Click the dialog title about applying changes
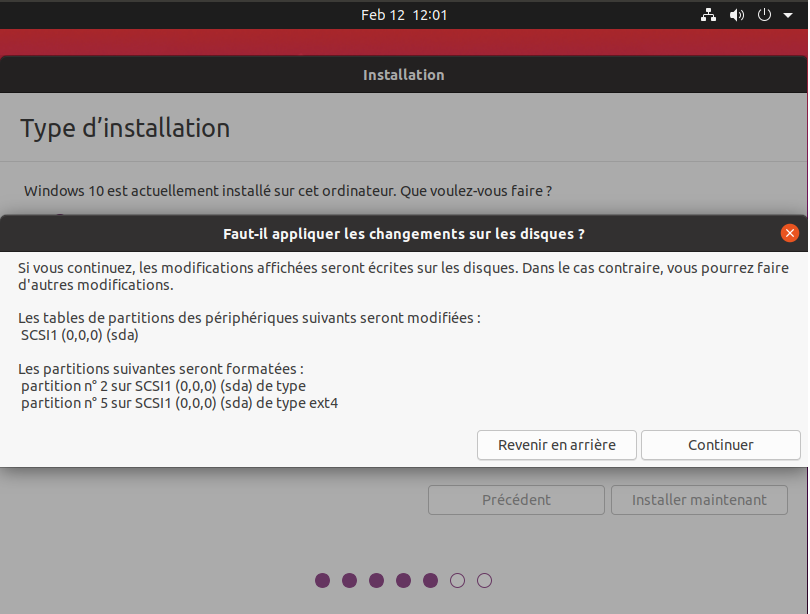 point(404,234)
